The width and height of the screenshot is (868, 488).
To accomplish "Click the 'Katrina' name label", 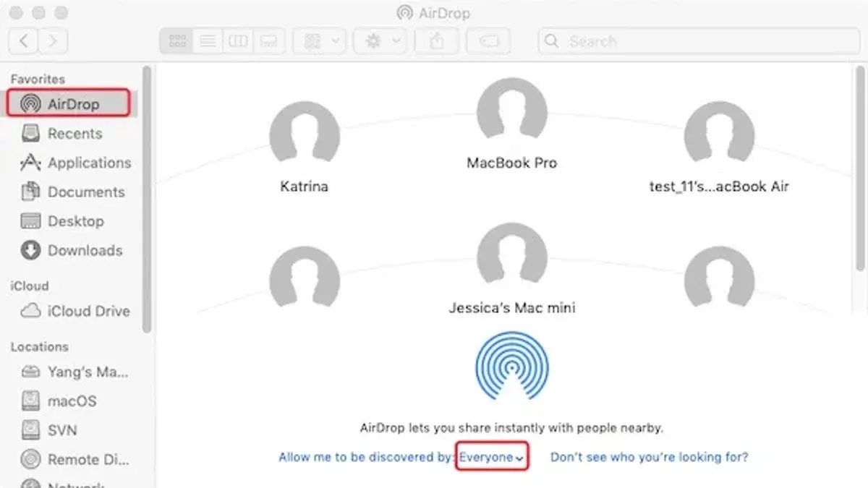I will pos(305,187).
